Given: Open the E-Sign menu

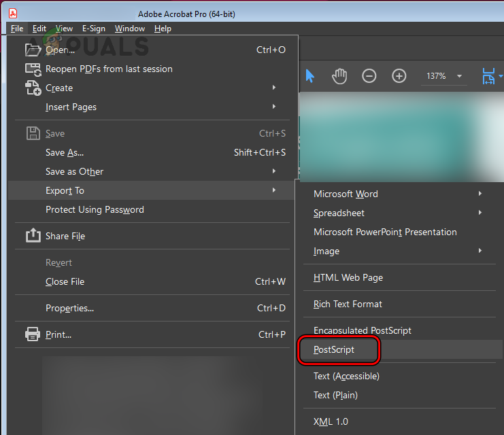Looking at the screenshot, I should point(94,29).
